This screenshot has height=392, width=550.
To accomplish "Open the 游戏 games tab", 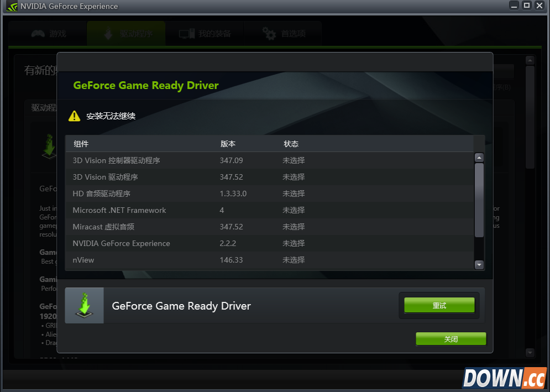I will click(49, 34).
